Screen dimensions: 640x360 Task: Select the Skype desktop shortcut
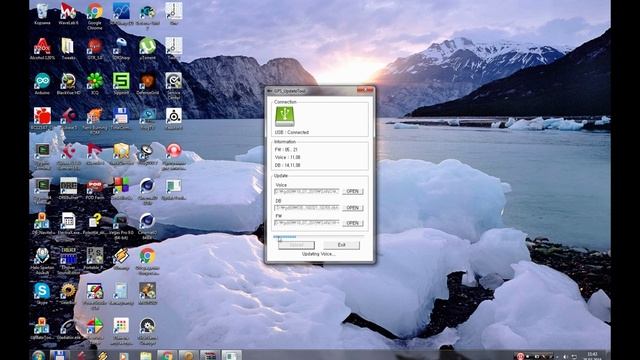(42, 293)
